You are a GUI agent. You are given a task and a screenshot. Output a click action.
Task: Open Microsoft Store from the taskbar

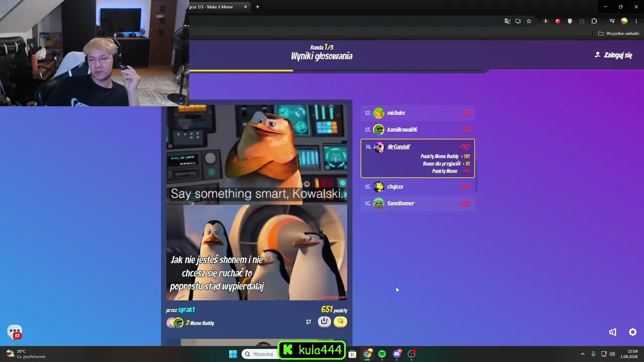353,354
